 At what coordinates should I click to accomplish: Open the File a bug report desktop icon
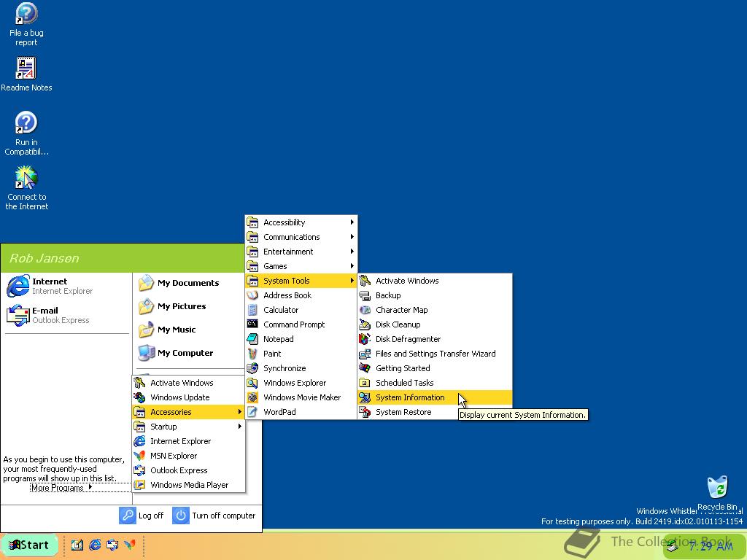pos(26,24)
